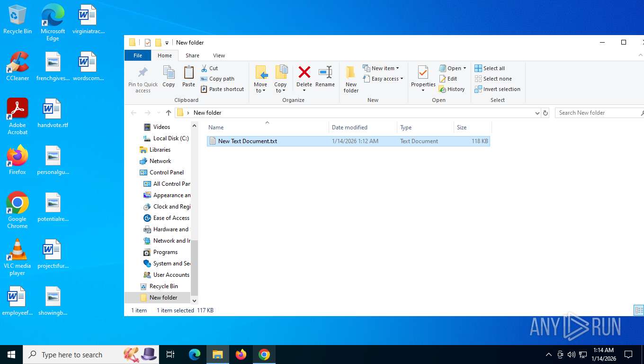Image resolution: width=644 pixels, height=364 pixels.
Task: Open the Copy to dropdown
Action: click(281, 79)
